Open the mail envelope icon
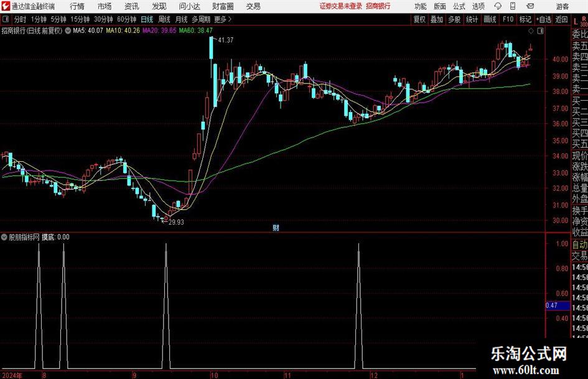The width and height of the screenshot is (588, 379). click(530, 6)
